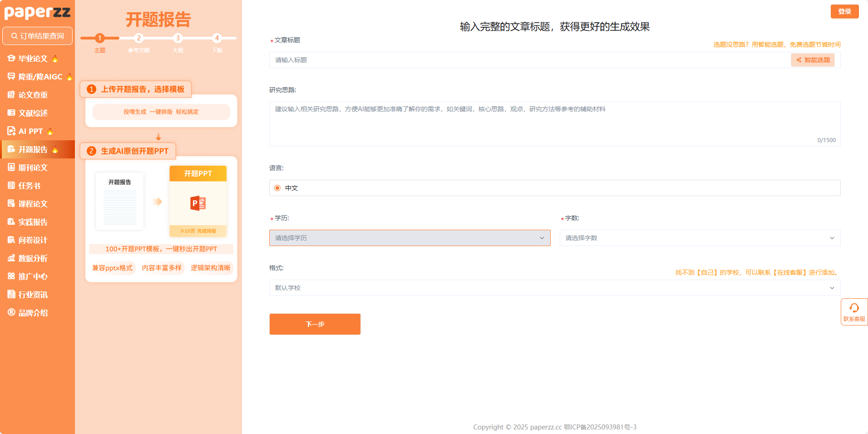868x434 pixels.
Task: Focus the 请输入标题 article title field
Action: point(529,60)
